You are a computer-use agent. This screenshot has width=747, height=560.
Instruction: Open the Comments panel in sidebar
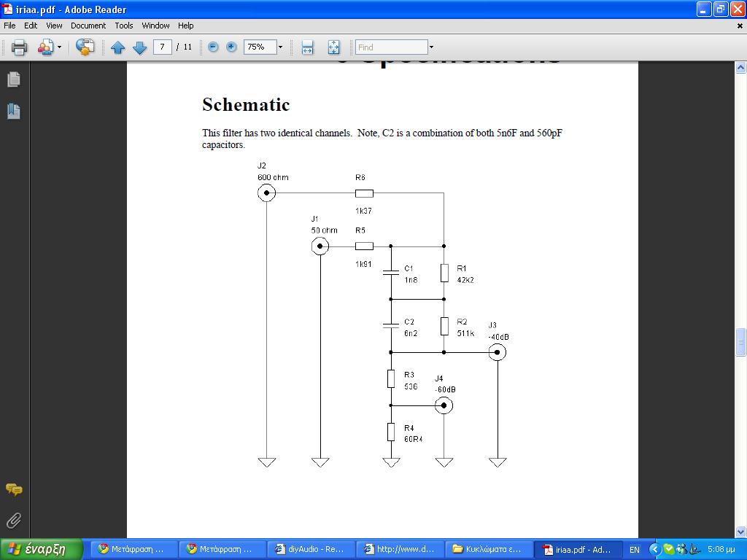[x=14, y=489]
